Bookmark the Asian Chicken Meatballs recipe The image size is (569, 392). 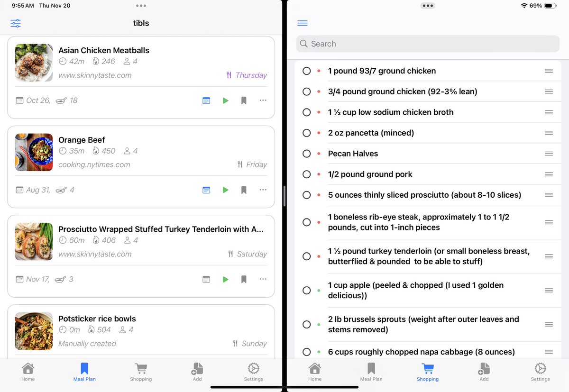coord(244,100)
